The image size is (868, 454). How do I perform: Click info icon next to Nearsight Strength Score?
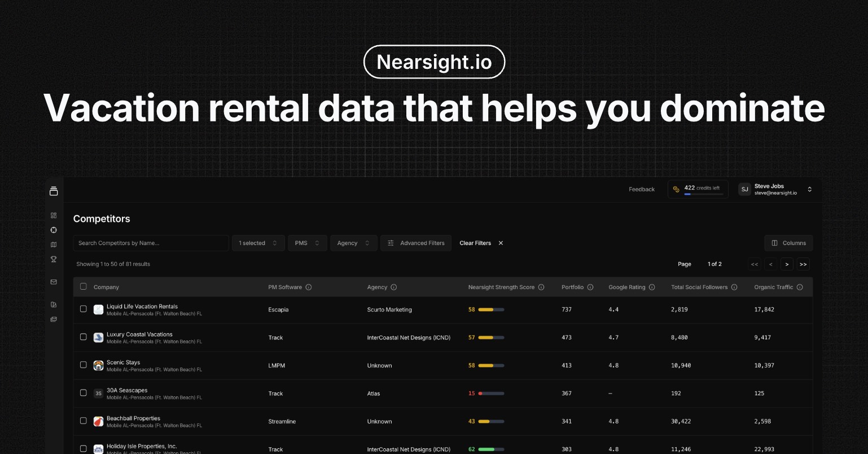pyautogui.click(x=541, y=287)
